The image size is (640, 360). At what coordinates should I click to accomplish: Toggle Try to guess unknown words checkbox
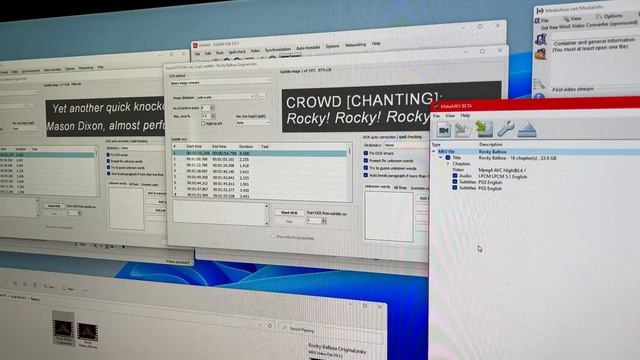click(x=366, y=168)
